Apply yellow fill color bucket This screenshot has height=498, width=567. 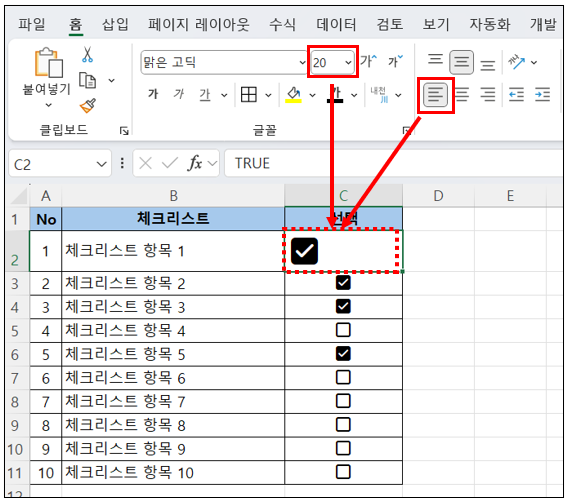pos(294,95)
